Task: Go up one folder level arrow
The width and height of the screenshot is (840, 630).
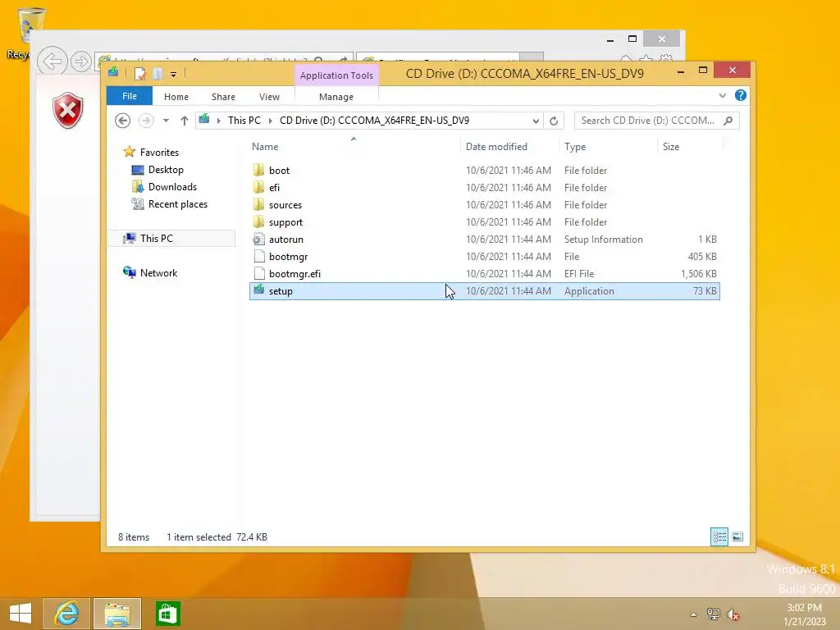Action: (x=185, y=121)
